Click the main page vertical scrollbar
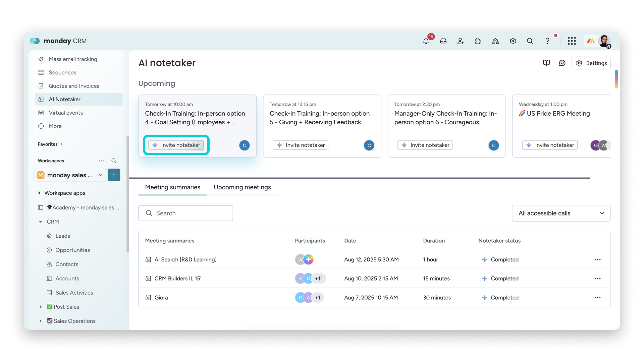 click(x=616, y=79)
